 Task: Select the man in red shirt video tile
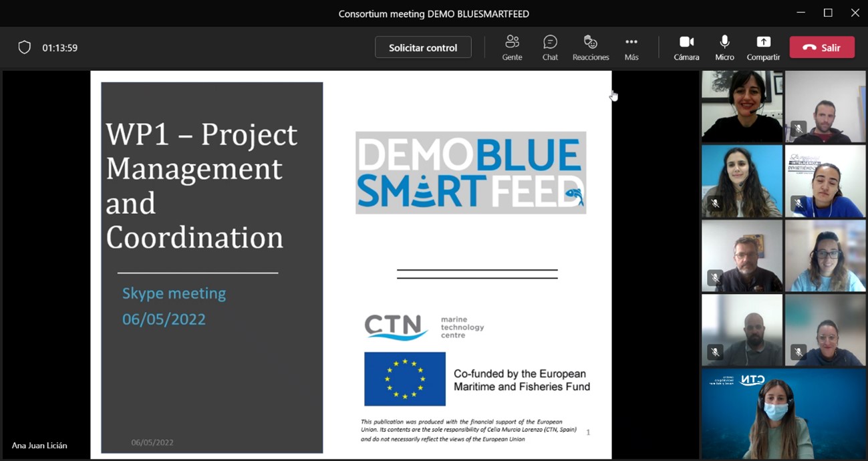tap(825, 107)
